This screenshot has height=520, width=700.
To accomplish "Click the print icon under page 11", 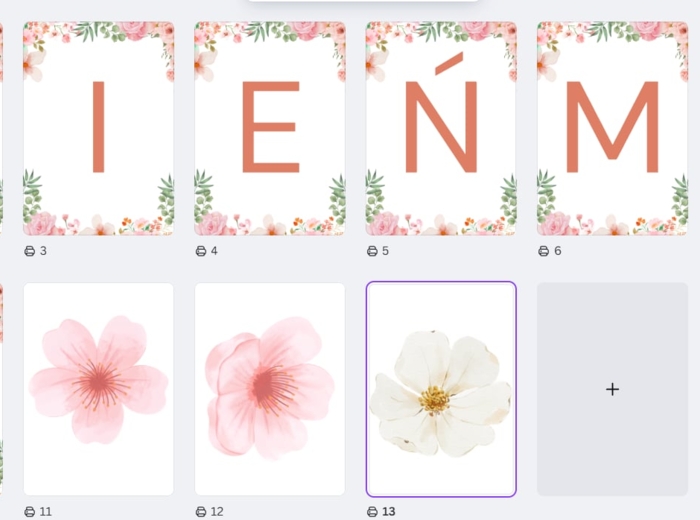I will tap(29, 512).
